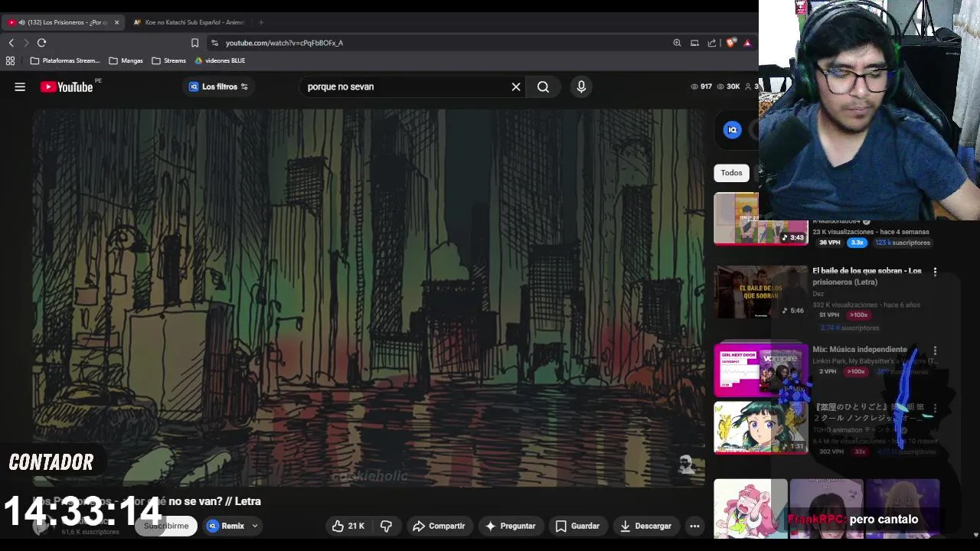Switch to the Los Prisioneros YouTube tab
This screenshot has width=980, height=551.
click(x=63, y=22)
